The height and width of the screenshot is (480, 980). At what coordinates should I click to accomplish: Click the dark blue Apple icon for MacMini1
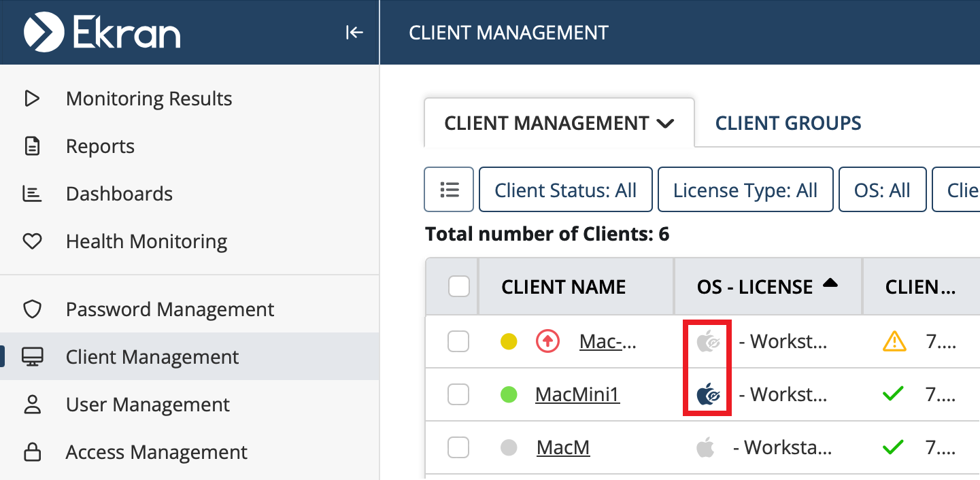click(707, 394)
